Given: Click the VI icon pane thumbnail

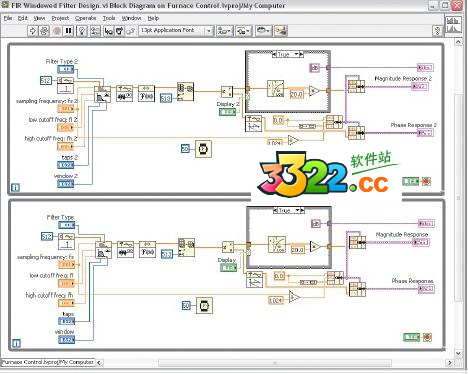Looking at the screenshot, I should point(454,24).
